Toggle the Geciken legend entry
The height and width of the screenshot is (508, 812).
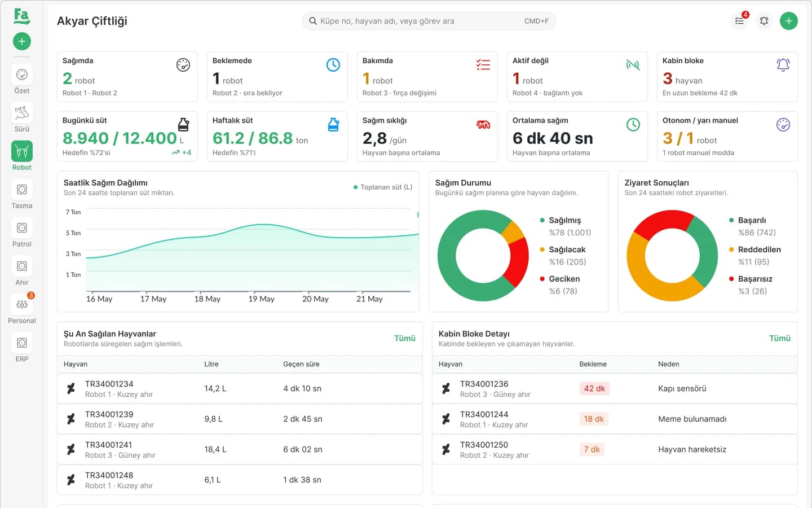pos(560,285)
